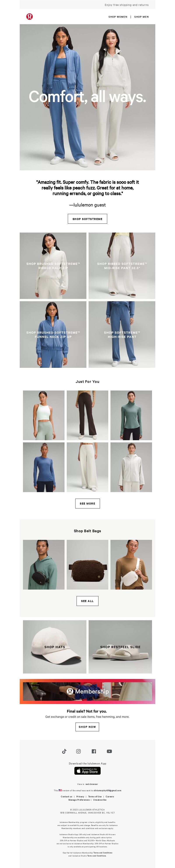Open Shop Brushed Softstreme Ribbed Half Zip tile
The image size is (175, 868).
(x=53, y=266)
